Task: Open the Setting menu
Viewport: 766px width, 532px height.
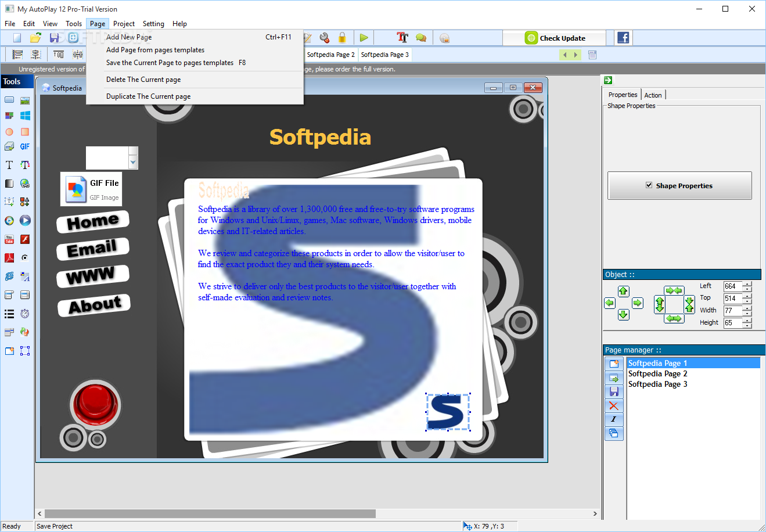Action: 153,24
